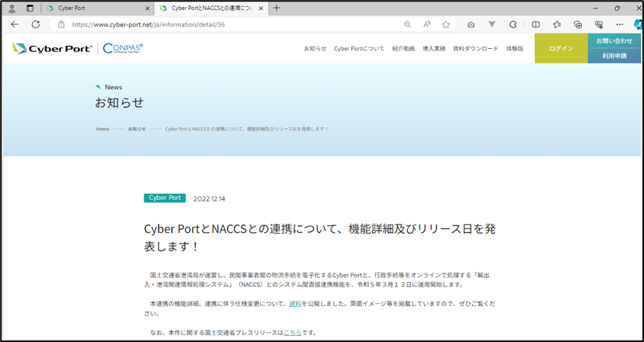Image resolution: width=644 pixels, height=342 pixels.
Task: Open the Cyber Portについて menu item
Action: point(358,49)
